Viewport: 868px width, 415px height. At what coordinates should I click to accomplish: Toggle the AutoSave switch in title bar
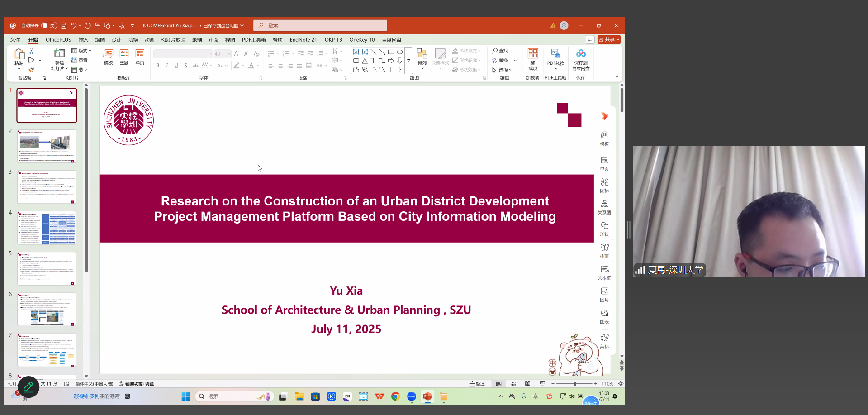click(x=48, y=25)
